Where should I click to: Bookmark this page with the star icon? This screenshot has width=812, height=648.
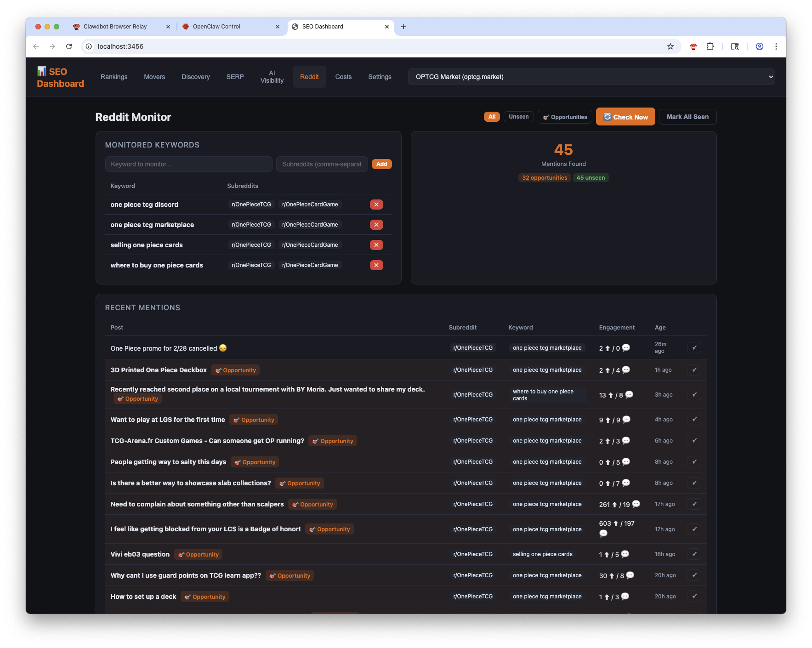click(x=670, y=46)
